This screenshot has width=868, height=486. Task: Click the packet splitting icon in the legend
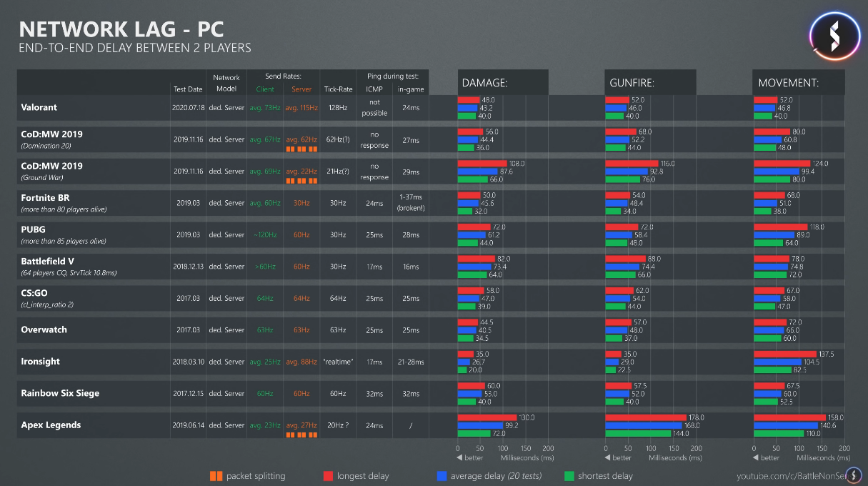coord(216,476)
